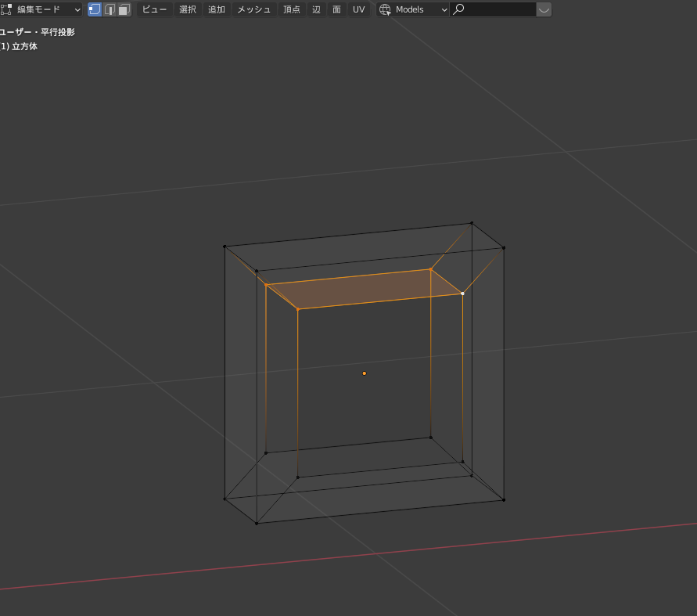Enable edge select mode
Viewport: 697px width, 616px height.
[110, 9]
